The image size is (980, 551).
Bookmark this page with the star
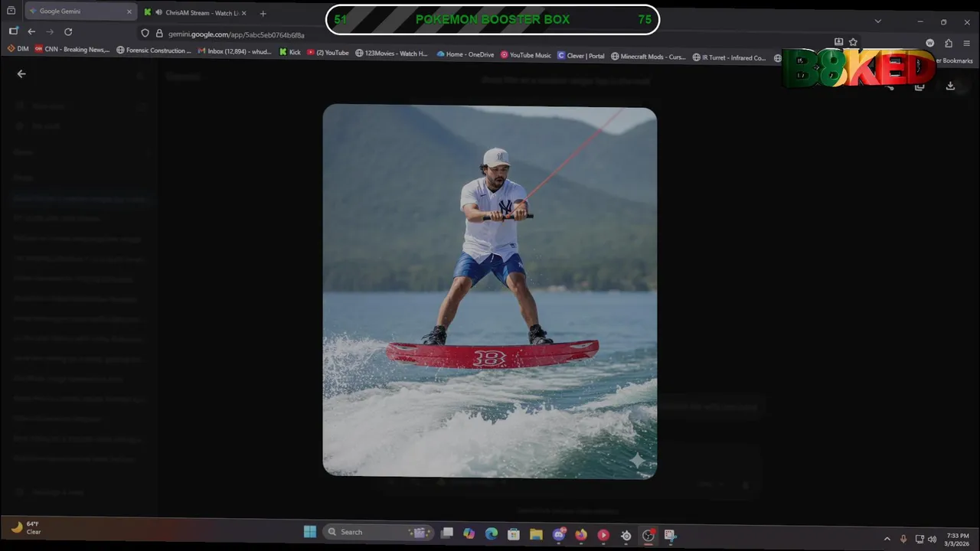point(853,42)
